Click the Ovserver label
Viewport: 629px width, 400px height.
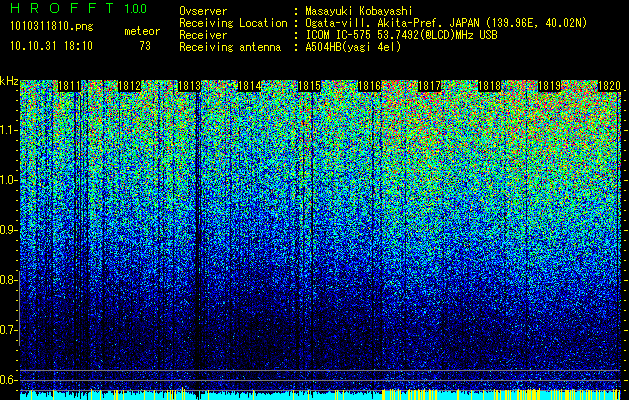coord(203,11)
